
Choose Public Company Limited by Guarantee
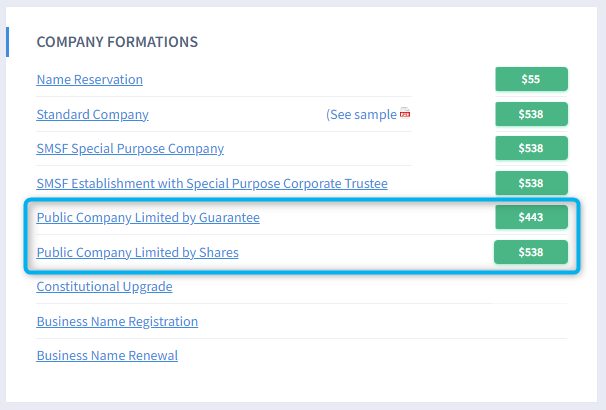coord(148,217)
